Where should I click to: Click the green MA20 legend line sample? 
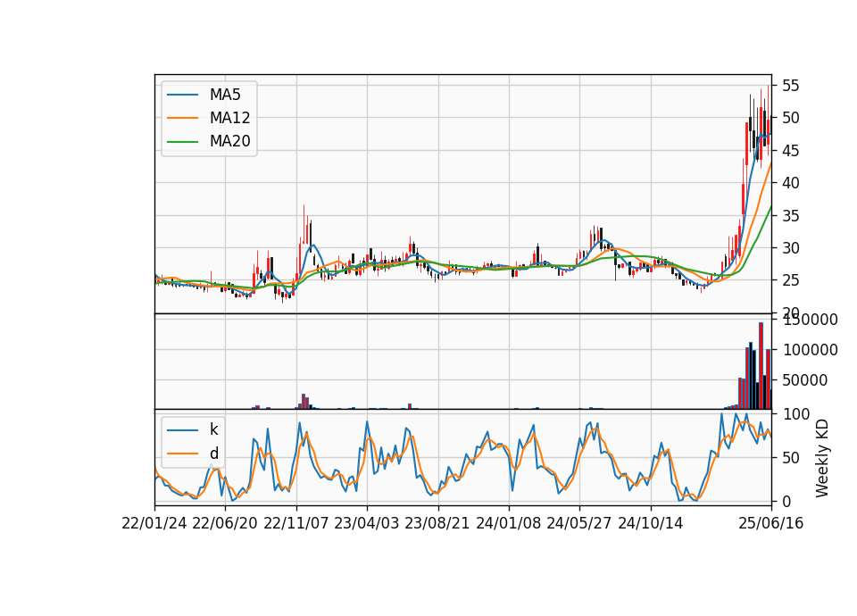(x=182, y=141)
